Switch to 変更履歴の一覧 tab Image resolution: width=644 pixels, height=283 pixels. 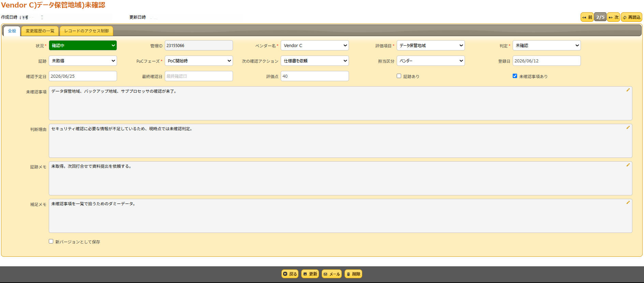(40, 31)
